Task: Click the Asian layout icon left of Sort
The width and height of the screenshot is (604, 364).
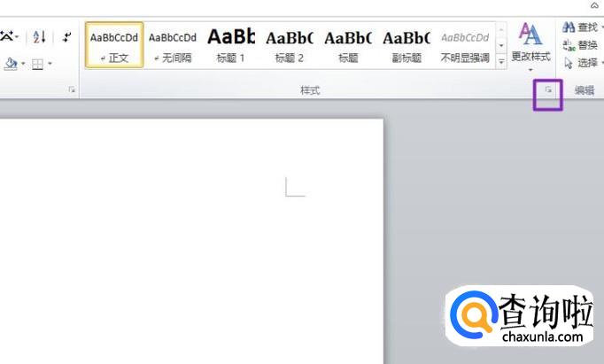Action: click(x=7, y=37)
